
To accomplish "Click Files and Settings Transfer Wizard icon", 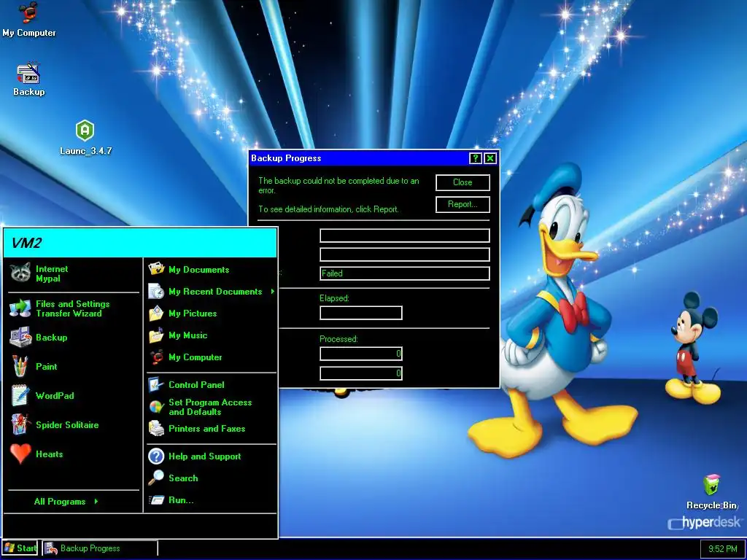I will coord(20,308).
